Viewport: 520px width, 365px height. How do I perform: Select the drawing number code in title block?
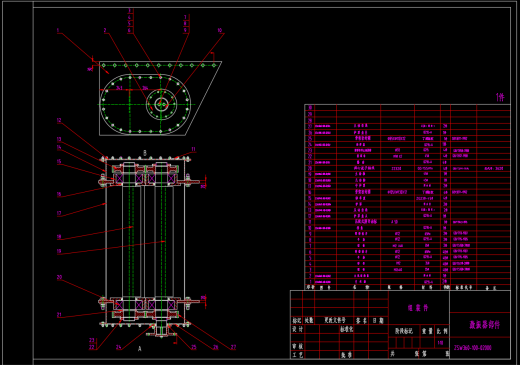tap(473, 348)
